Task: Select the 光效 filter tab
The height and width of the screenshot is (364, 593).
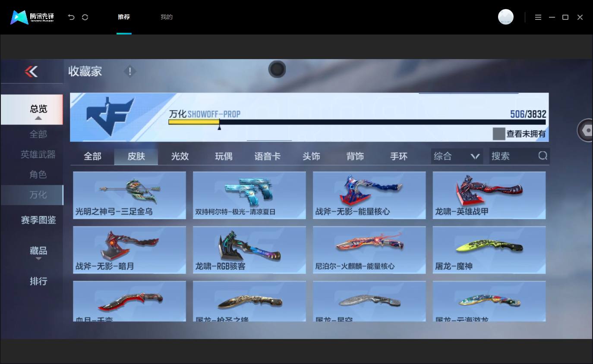Action: pos(180,156)
